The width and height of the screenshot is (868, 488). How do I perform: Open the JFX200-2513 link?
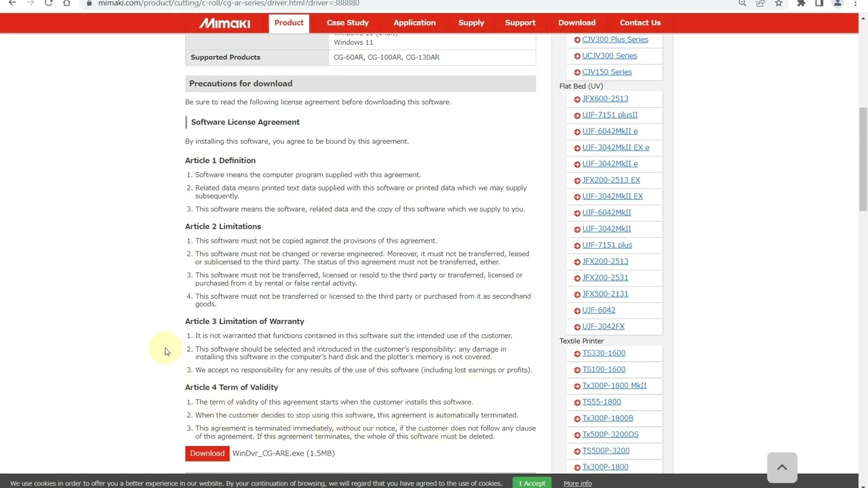click(x=605, y=261)
